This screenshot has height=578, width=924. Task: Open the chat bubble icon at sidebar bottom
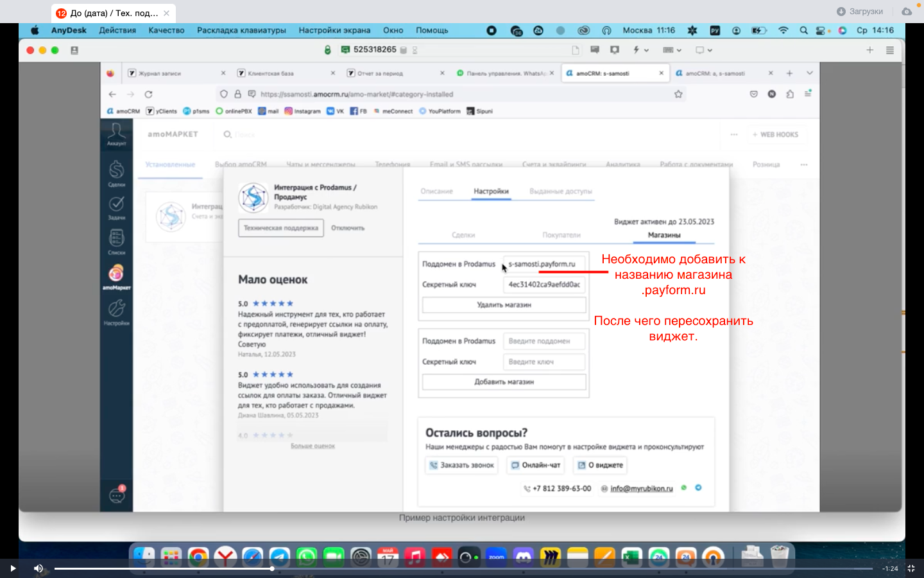pos(117,495)
